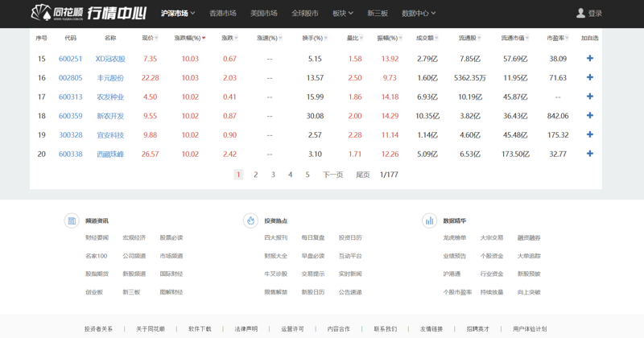Click 下一页 next page
The width and height of the screenshot is (644, 338).
point(332,175)
